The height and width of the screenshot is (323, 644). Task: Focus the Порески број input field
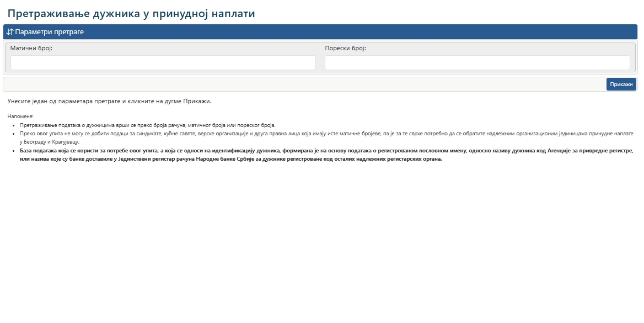point(477,63)
